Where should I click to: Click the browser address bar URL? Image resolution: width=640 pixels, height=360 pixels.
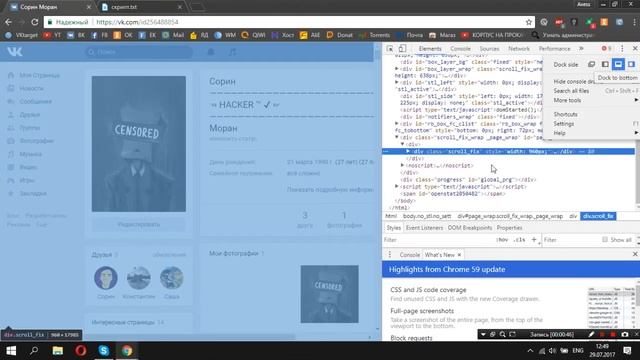click(x=137, y=22)
